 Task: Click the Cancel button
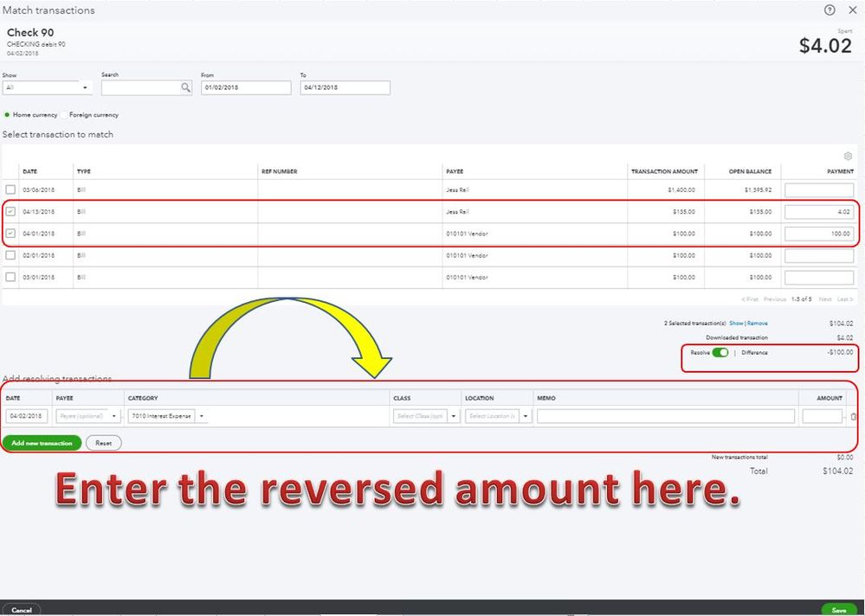point(21,610)
